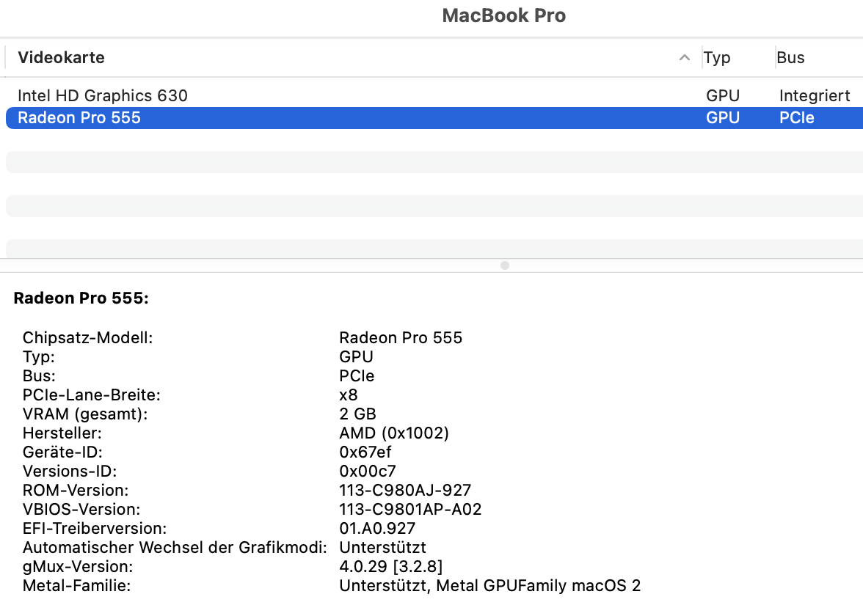Click the gMux-Version label
Screen dimensions: 863x616
(78, 566)
